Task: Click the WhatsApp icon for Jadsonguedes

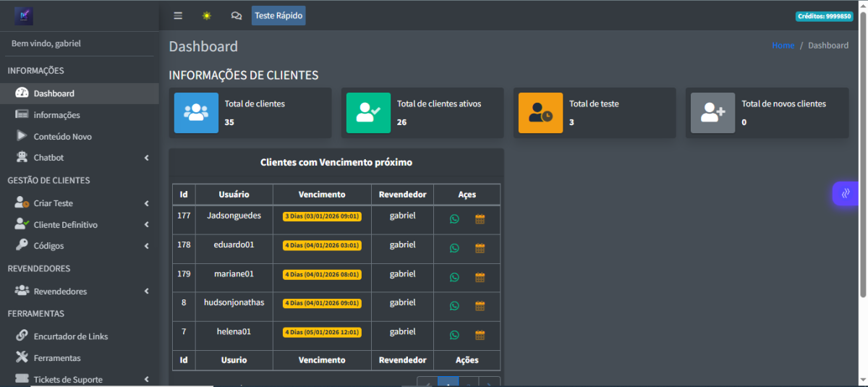Action: [454, 219]
